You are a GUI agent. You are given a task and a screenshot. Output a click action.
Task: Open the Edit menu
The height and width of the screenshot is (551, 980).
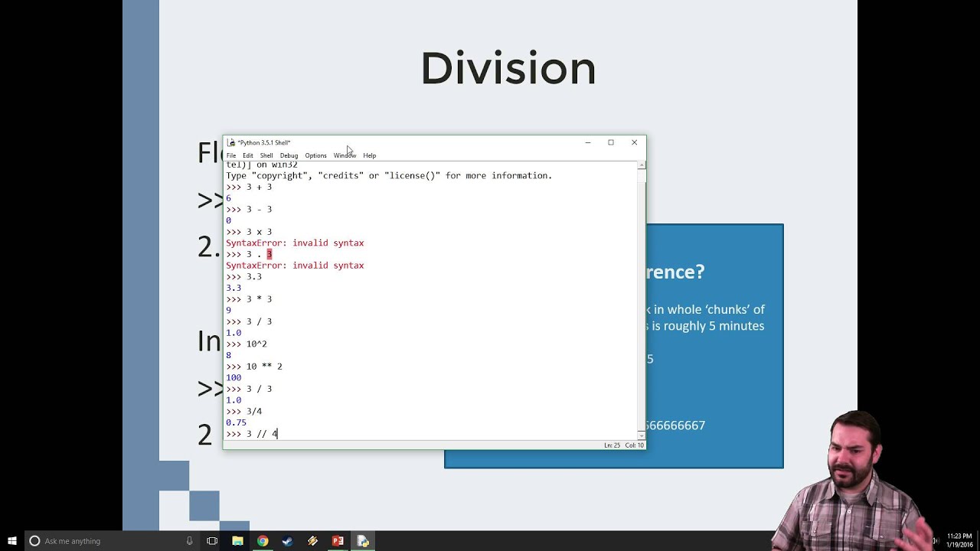248,155
